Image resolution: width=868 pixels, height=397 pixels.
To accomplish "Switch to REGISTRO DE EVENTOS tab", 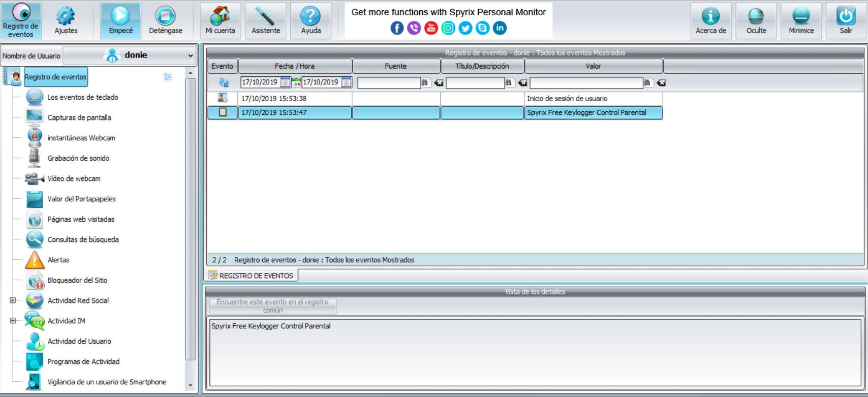I will coord(252,276).
